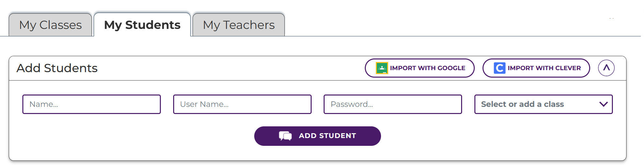Collapse the Add Students panel with chevron
Image resolution: width=644 pixels, height=165 pixels.
point(606,68)
